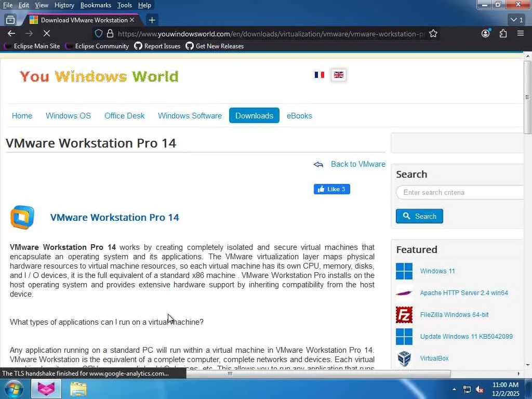Image resolution: width=532 pixels, height=399 pixels.
Task: Open Eclipse Main Site bookmark
Action: (x=32, y=46)
